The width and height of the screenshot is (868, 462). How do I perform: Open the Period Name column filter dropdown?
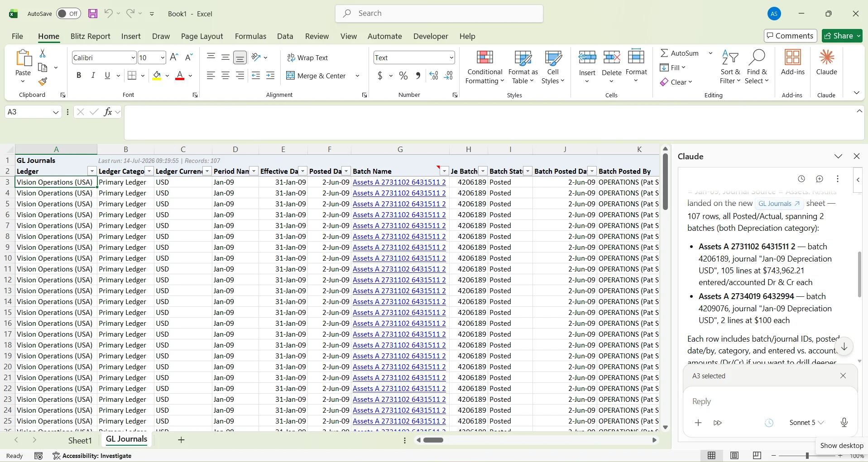tap(254, 171)
